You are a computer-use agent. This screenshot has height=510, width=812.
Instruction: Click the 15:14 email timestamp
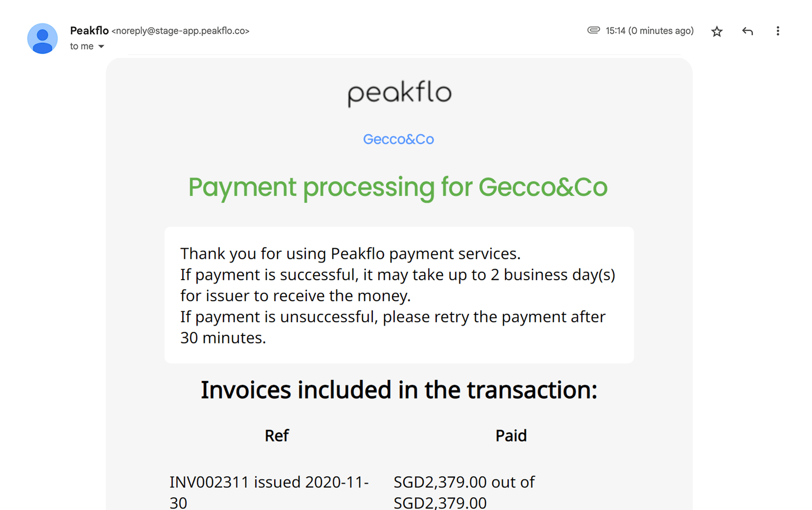click(x=650, y=31)
